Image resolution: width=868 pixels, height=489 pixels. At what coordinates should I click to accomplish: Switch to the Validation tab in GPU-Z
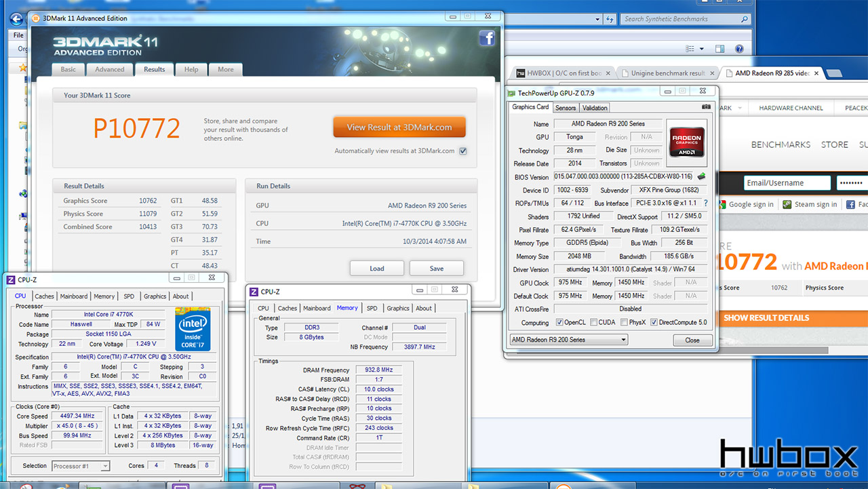tap(595, 108)
